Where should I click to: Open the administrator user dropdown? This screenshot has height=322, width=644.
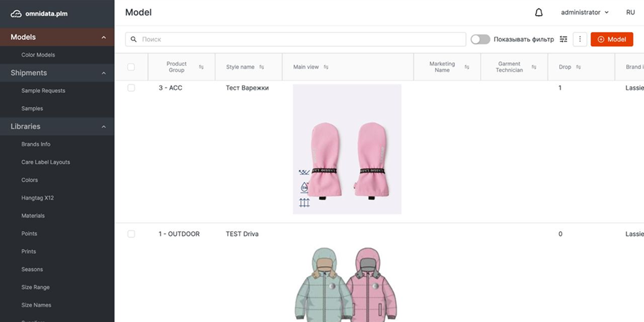(584, 12)
